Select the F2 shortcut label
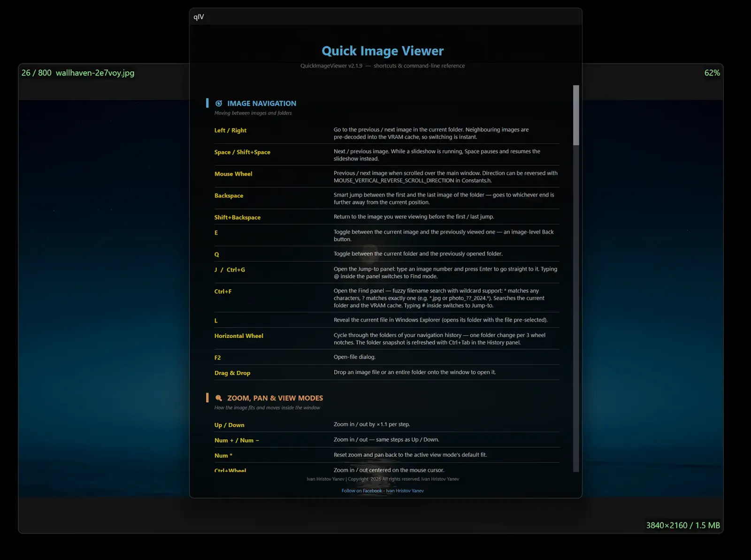 [x=217, y=358]
